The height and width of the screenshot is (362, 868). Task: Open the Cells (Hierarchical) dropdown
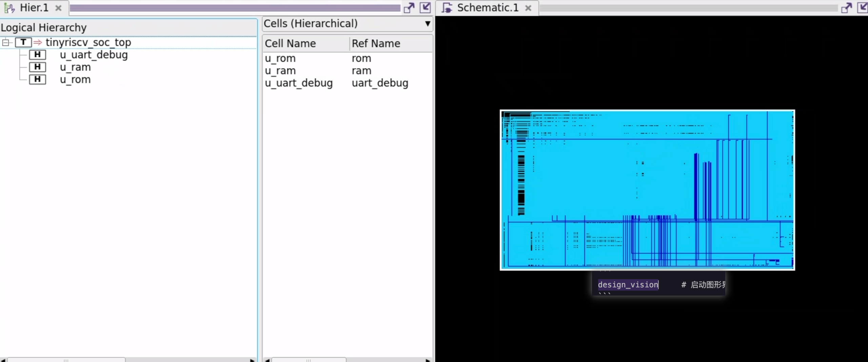[x=428, y=24]
